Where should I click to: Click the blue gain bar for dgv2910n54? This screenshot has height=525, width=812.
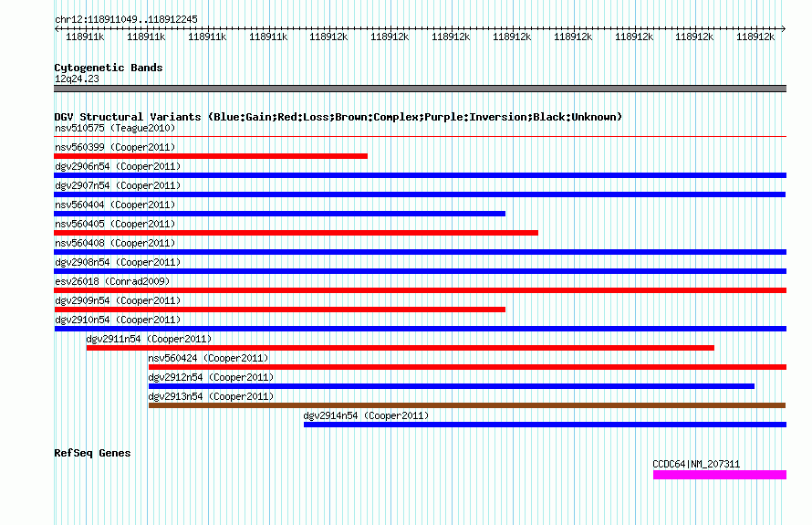420,329
